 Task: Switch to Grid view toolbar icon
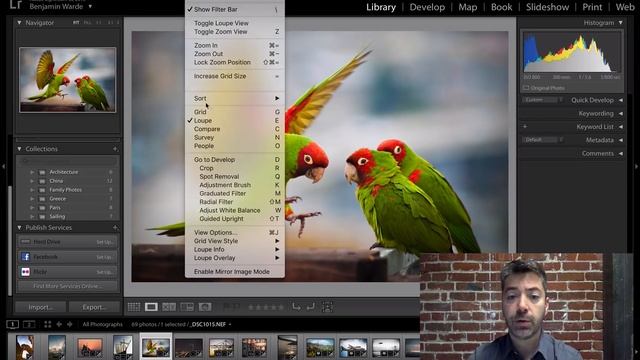coord(133,307)
